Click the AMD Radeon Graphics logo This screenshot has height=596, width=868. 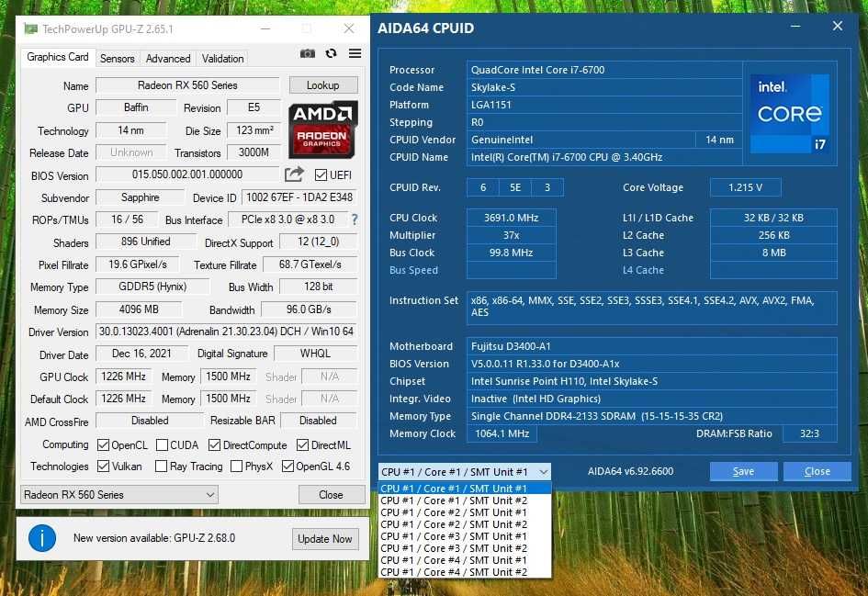pyautogui.click(x=322, y=130)
